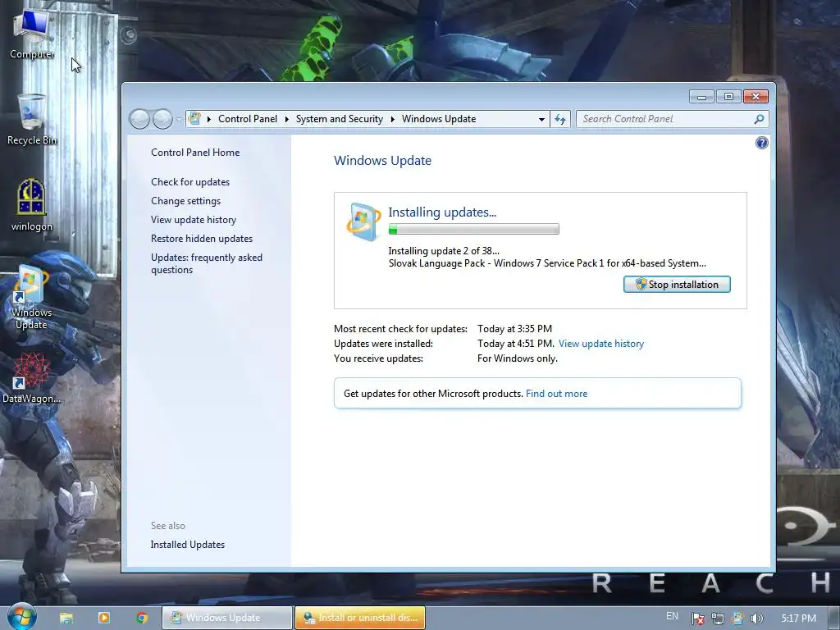Click Restore hidden updates
The image size is (840, 630).
202,239
